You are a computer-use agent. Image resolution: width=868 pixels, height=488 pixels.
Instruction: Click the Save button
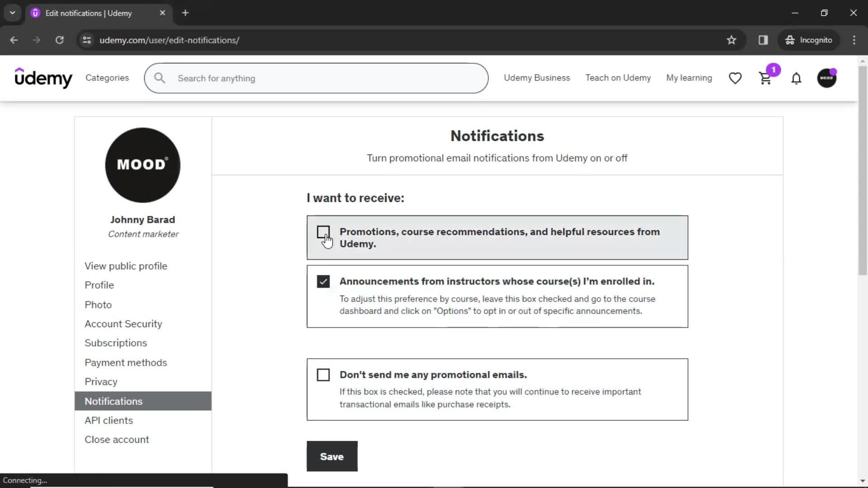[332, 456]
